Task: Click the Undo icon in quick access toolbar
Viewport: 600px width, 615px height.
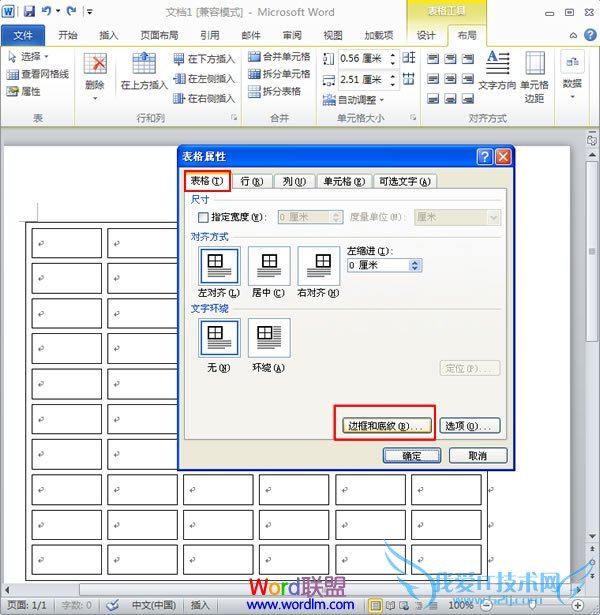Action: pyautogui.click(x=46, y=11)
